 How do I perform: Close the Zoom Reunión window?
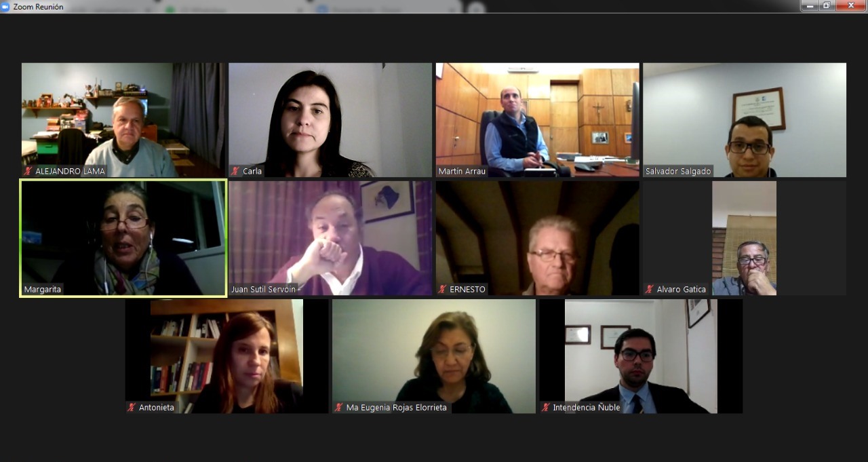click(x=850, y=5)
